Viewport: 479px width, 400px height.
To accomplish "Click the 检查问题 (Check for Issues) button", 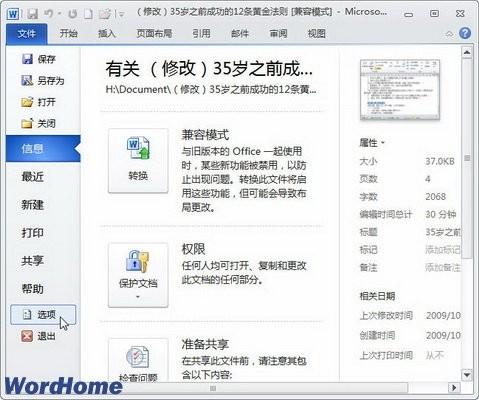I will (138, 361).
